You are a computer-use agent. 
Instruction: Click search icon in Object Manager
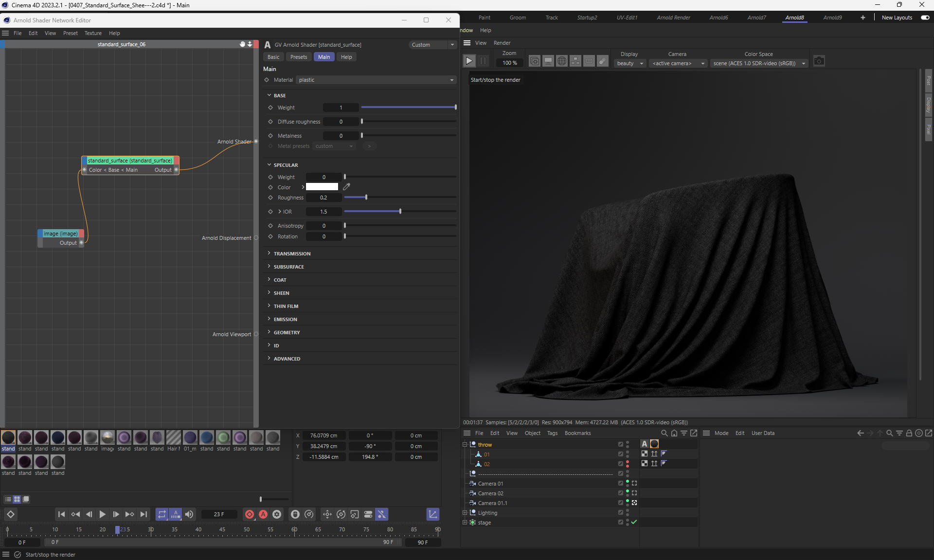tap(664, 433)
